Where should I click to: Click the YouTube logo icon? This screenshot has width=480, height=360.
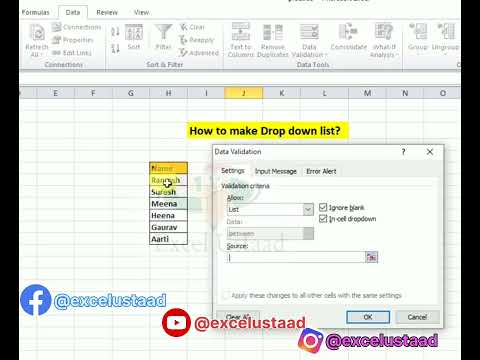(176, 322)
